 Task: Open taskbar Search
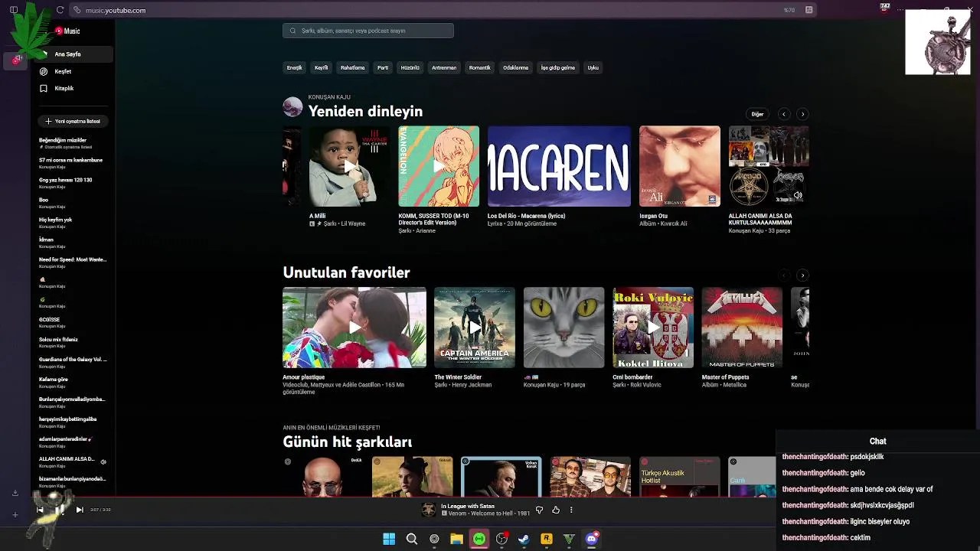click(412, 539)
